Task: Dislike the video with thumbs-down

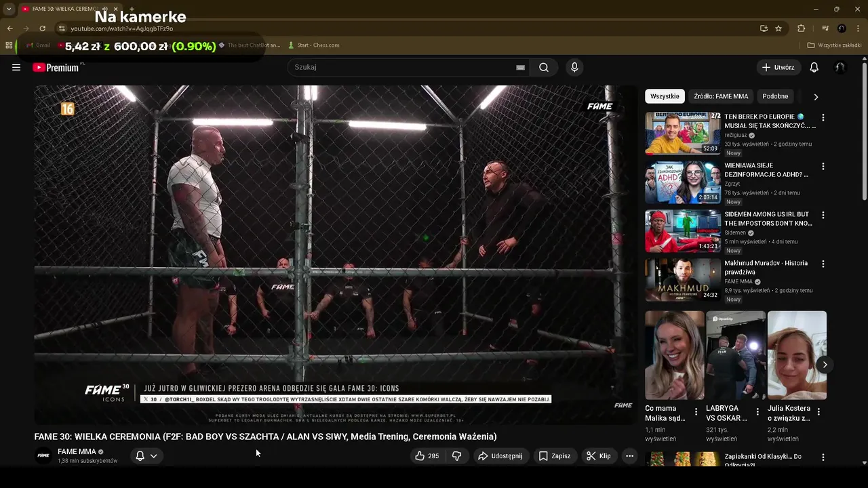Action: click(x=457, y=456)
